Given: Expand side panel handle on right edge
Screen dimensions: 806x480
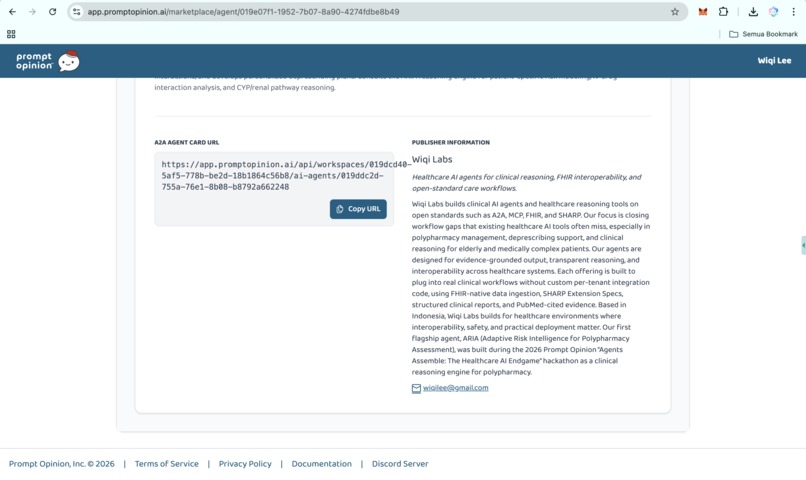Looking at the screenshot, I should 803,246.
